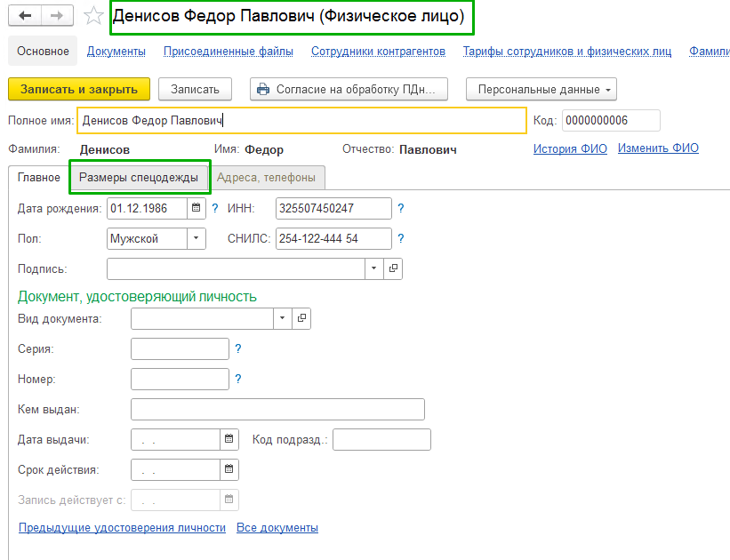730x560 pixels.
Task: Click into the Кем выдан input field
Action: point(277,409)
